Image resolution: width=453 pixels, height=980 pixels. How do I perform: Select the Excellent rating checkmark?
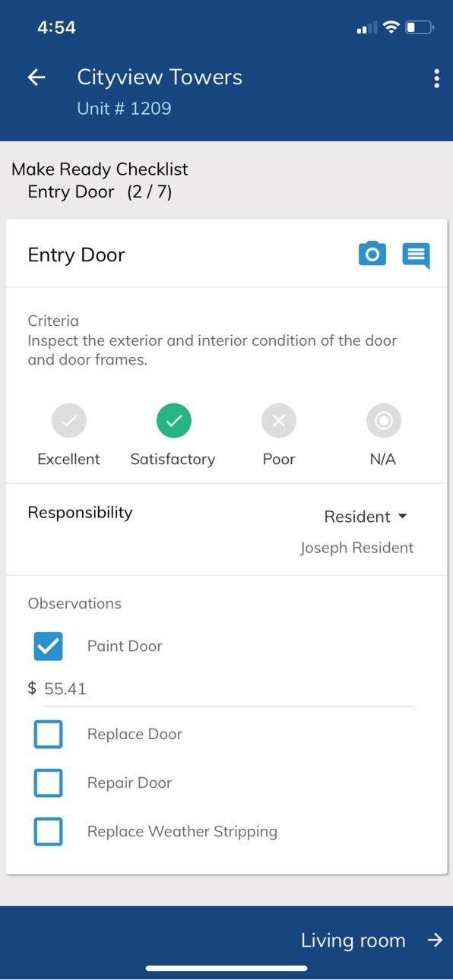click(69, 420)
